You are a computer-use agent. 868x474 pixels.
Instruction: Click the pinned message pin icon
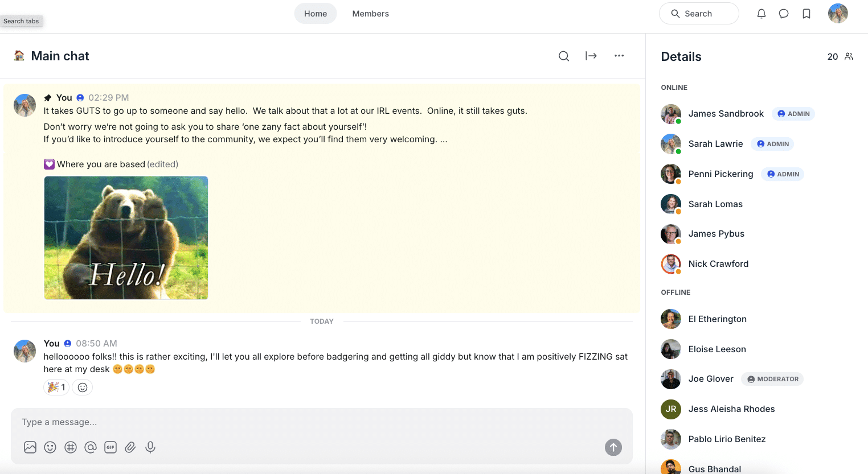(48, 98)
